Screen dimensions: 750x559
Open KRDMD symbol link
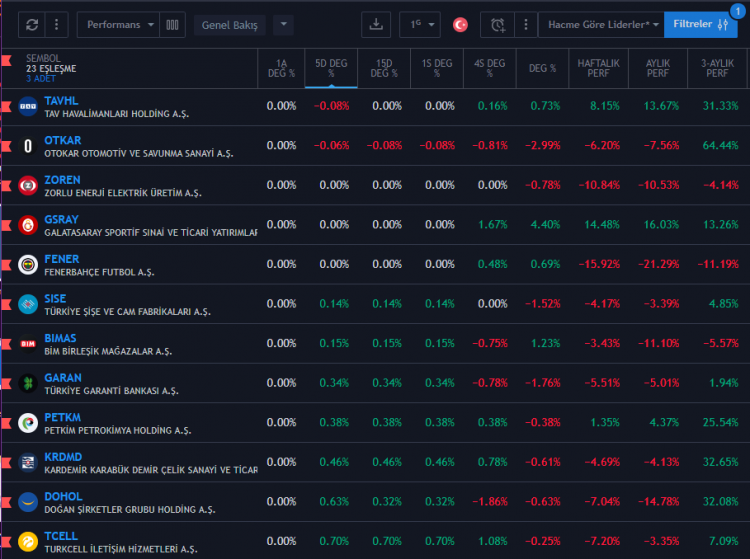click(63, 457)
